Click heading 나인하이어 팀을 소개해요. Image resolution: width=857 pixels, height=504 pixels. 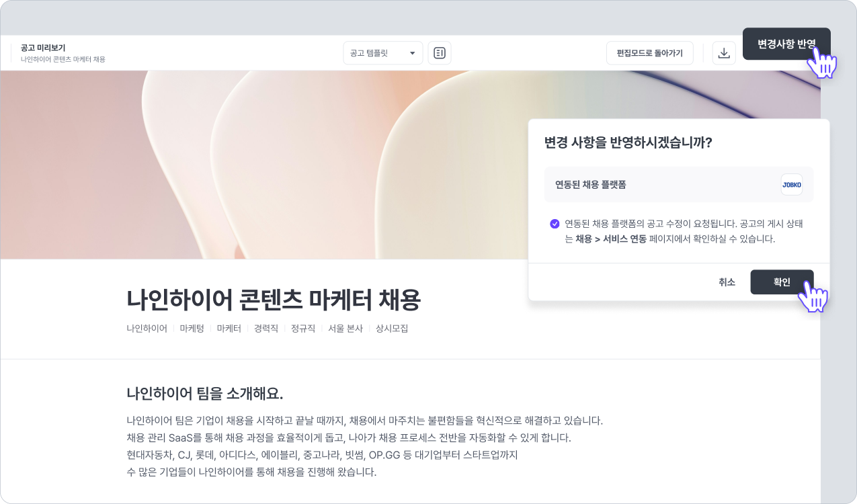pyautogui.click(x=205, y=393)
